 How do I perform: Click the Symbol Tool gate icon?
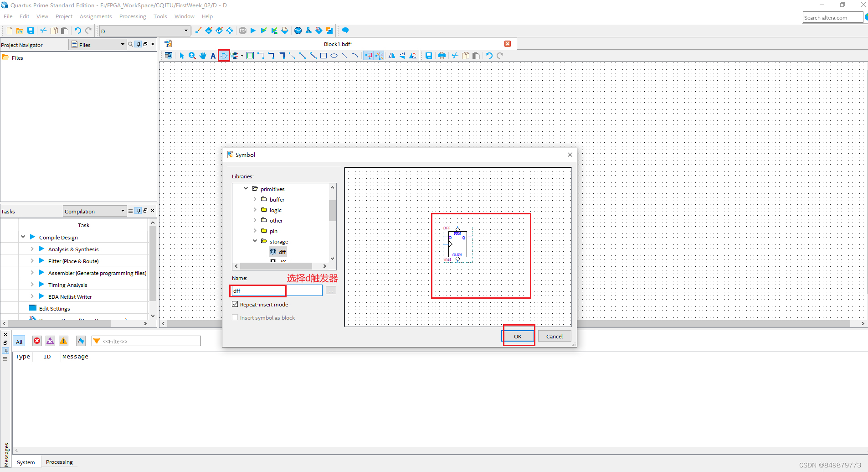(x=224, y=56)
